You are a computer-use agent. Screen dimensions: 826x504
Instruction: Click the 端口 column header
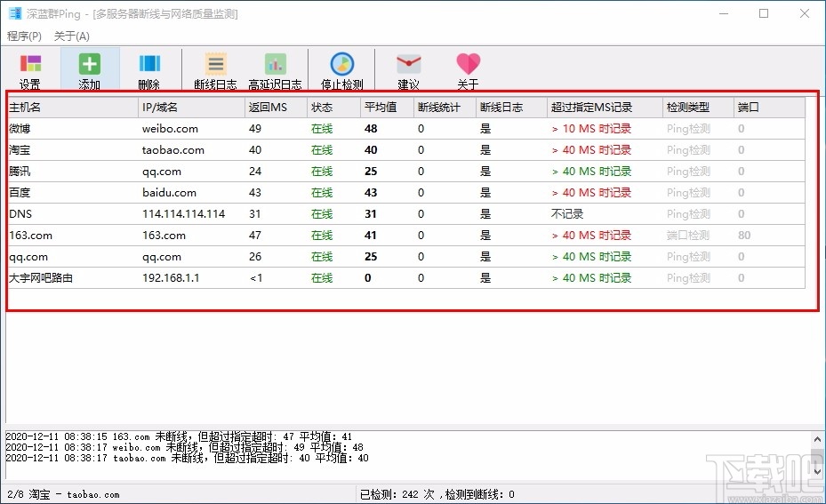click(x=769, y=108)
